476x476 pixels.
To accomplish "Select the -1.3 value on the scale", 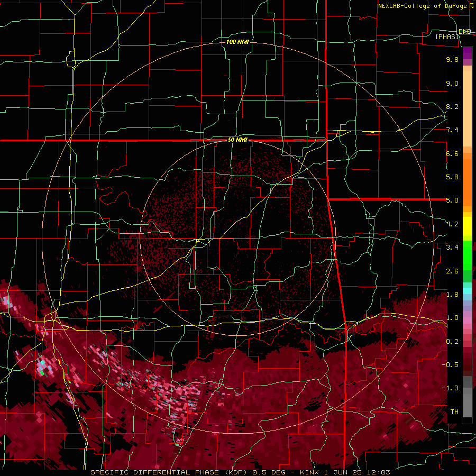I will [451, 388].
